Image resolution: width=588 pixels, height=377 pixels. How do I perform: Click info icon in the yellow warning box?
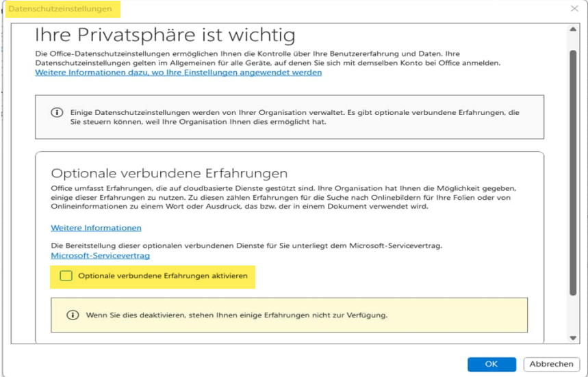coord(72,315)
